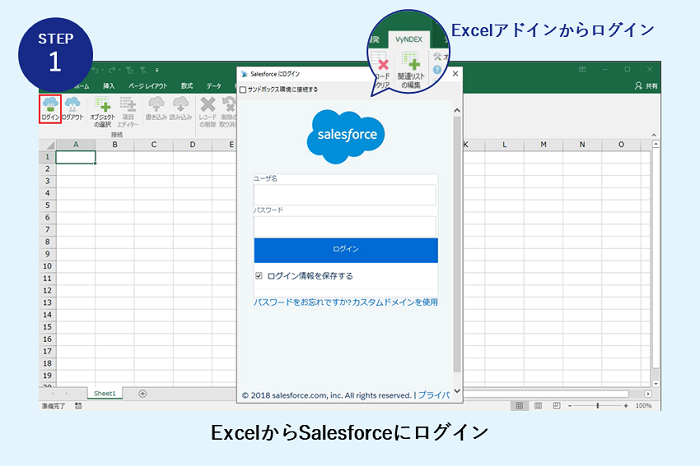Click the ログイン cloud icon in the ribbon

50,109
